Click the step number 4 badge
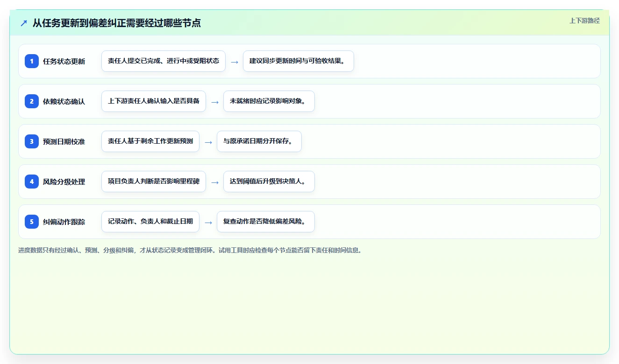Screen dimensions: 619x364 coord(32,182)
